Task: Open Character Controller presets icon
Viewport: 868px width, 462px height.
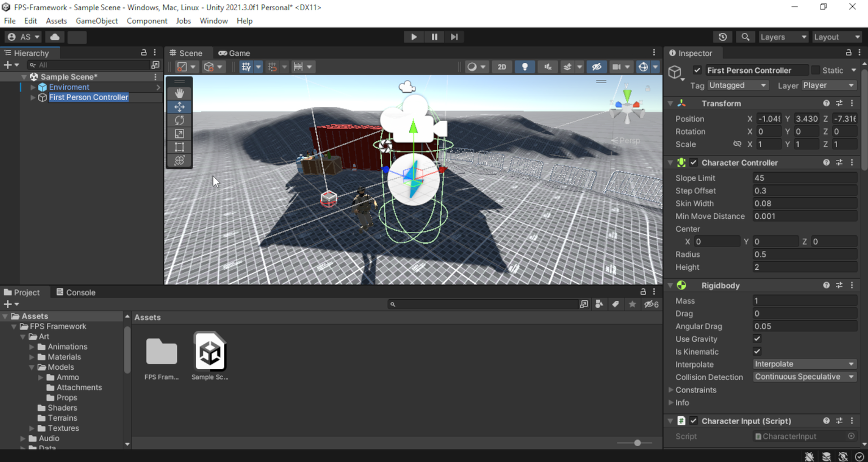Action: (x=839, y=162)
